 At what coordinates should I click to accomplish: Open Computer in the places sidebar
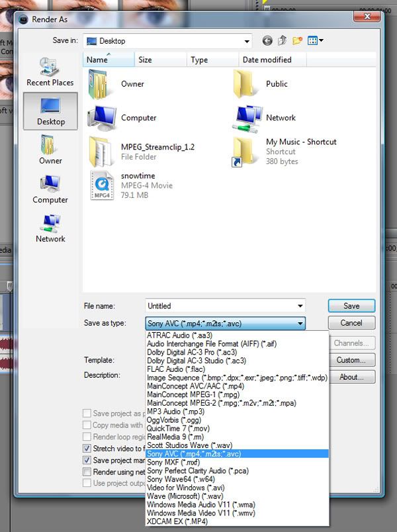tap(50, 189)
